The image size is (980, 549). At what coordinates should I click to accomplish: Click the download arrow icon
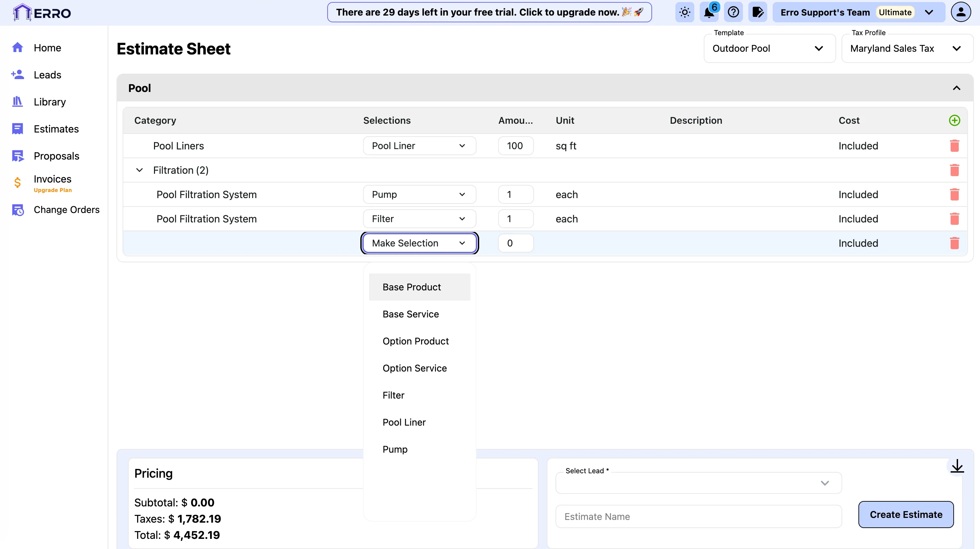tap(957, 466)
